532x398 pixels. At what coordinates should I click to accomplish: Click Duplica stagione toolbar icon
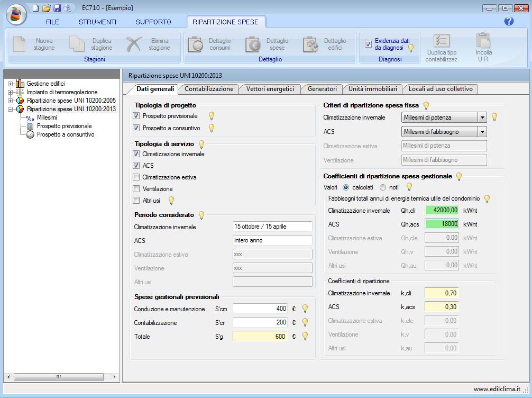[77, 44]
